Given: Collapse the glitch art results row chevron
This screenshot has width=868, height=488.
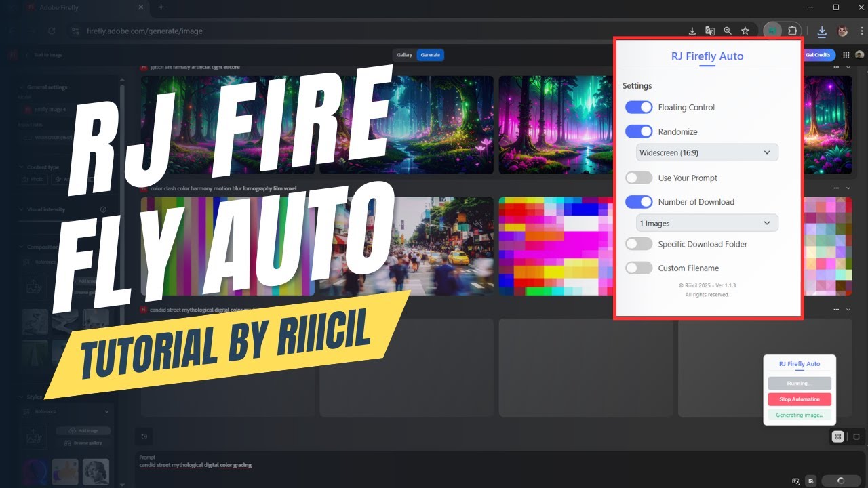Looking at the screenshot, I should click(x=848, y=66).
